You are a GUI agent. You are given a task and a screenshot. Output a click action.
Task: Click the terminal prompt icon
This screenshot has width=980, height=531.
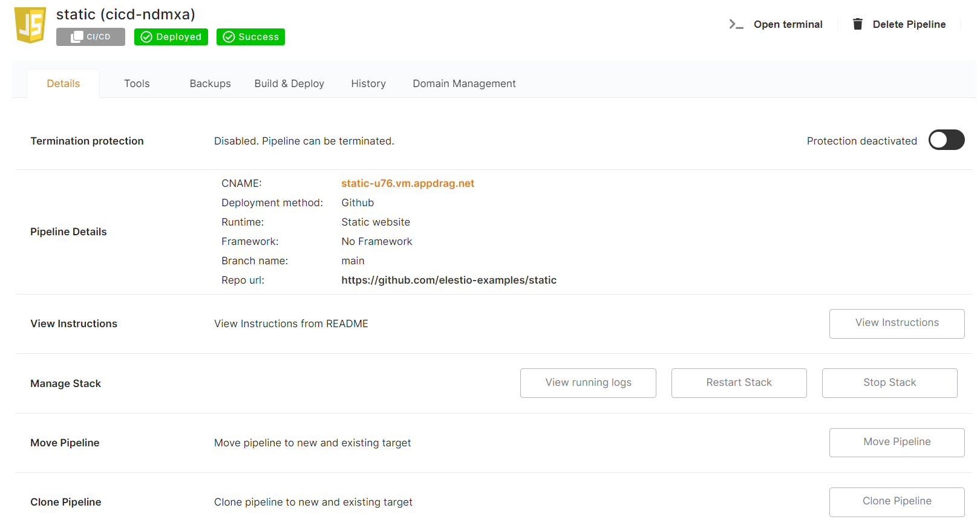736,24
